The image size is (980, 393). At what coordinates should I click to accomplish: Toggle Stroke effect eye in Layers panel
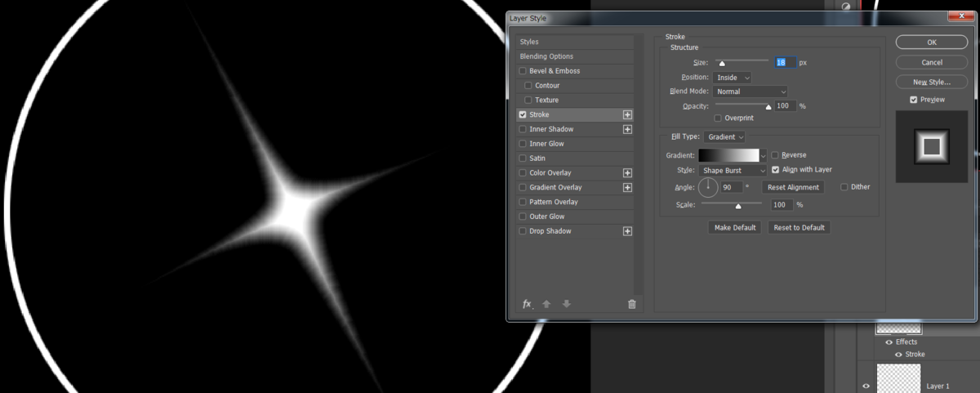[x=898, y=355]
